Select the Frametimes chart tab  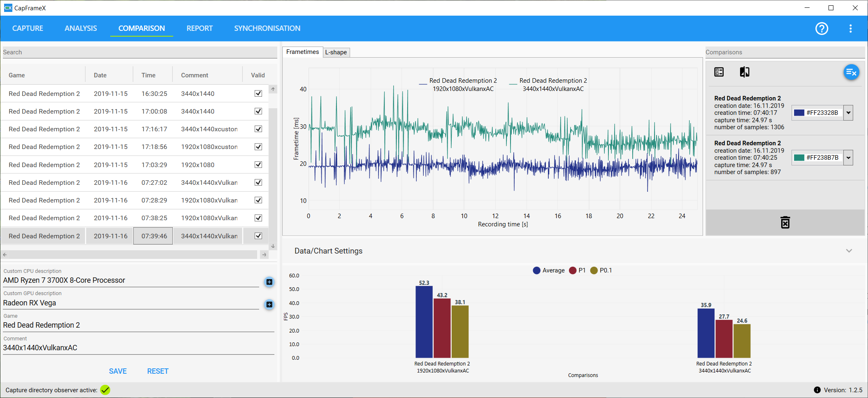302,52
